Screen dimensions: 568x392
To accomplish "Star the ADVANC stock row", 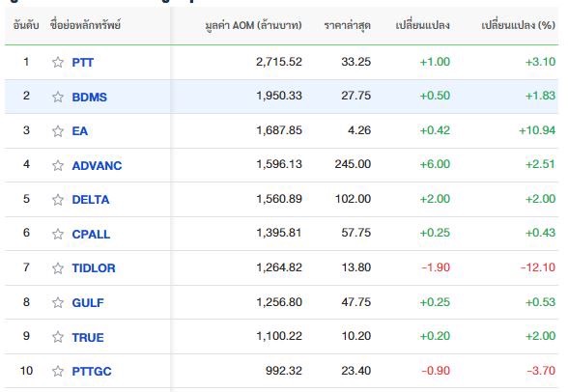I will pyautogui.click(x=58, y=165).
